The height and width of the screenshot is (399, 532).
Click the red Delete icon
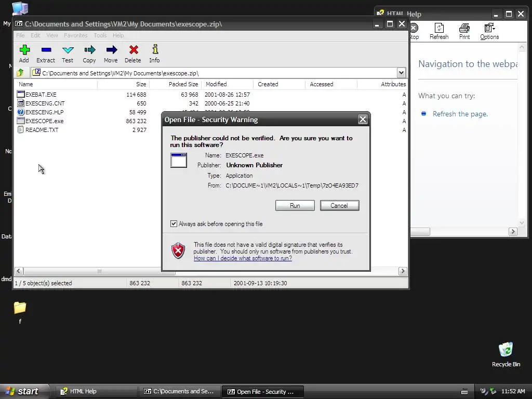134,50
